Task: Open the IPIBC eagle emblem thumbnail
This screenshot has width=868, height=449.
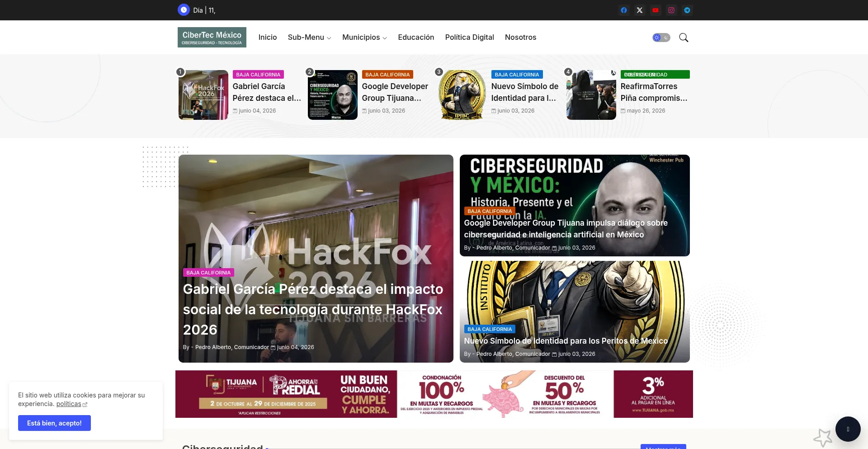Action: [462, 95]
